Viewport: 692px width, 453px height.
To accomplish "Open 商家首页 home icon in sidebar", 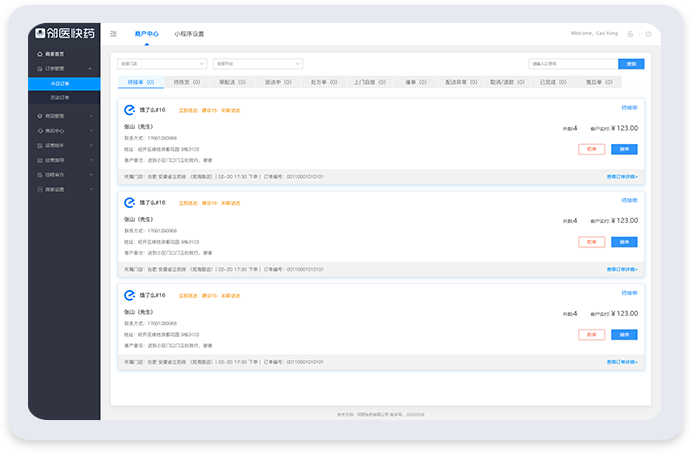I will [x=40, y=54].
